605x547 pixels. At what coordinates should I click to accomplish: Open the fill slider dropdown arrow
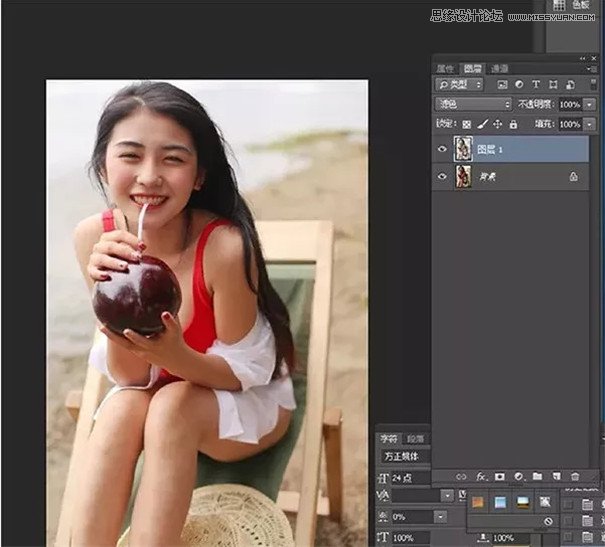pyautogui.click(x=589, y=124)
